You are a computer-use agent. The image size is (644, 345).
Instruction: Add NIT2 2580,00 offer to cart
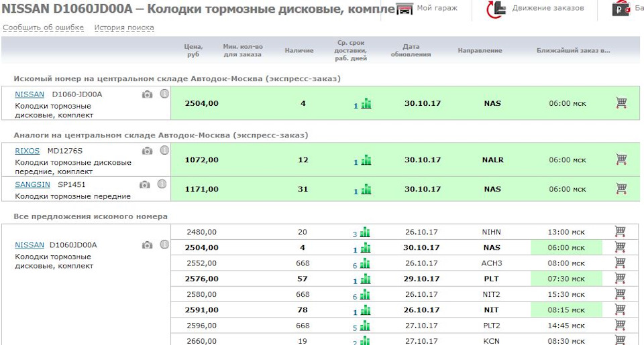[620, 293]
